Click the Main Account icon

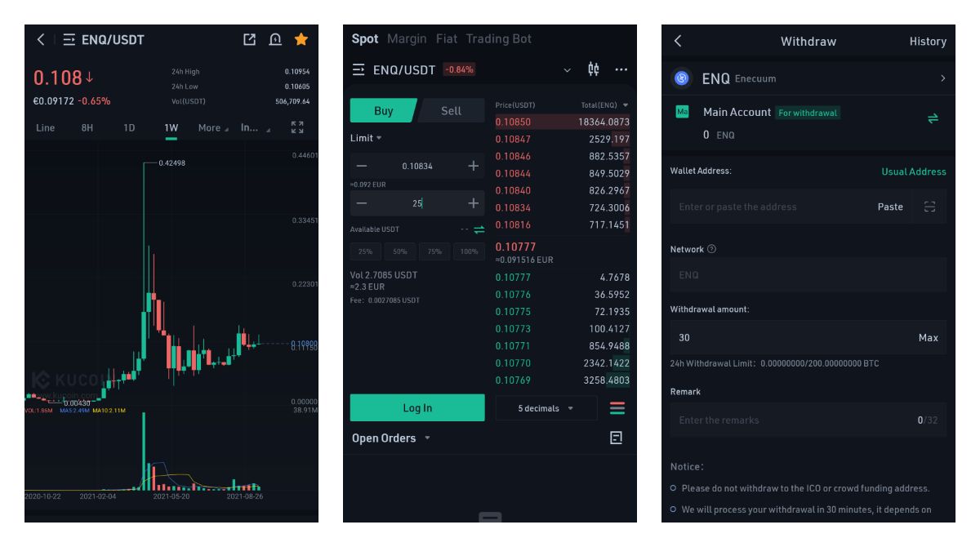click(683, 112)
